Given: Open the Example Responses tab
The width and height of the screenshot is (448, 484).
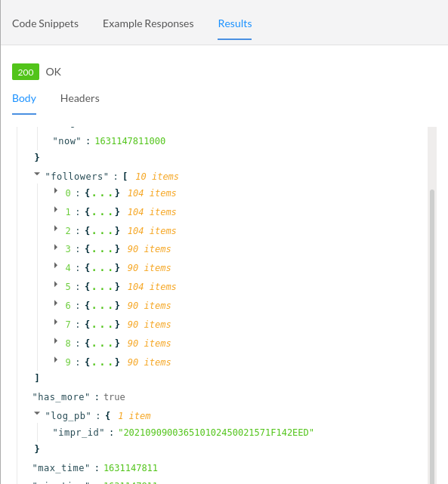Looking at the screenshot, I should 148,23.
